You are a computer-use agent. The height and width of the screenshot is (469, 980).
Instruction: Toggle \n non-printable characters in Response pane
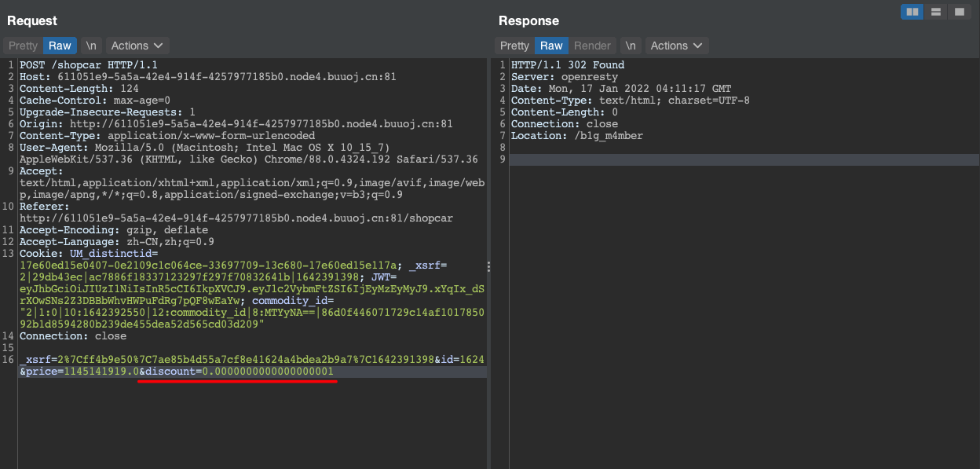[631, 46]
